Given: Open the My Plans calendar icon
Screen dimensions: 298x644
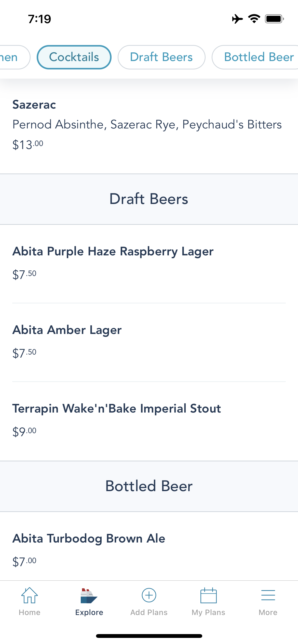Looking at the screenshot, I should (x=208, y=595).
